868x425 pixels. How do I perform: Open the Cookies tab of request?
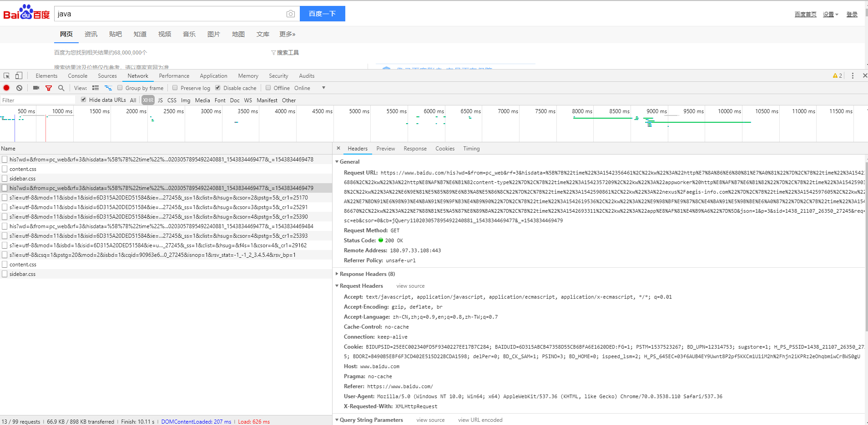click(445, 149)
